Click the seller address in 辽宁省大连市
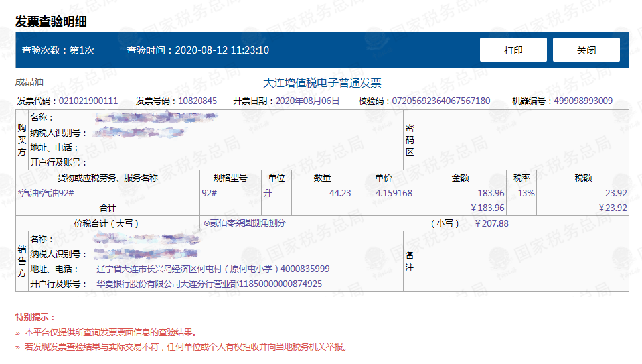Viewport: 642px width, 364px height. [212, 269]
